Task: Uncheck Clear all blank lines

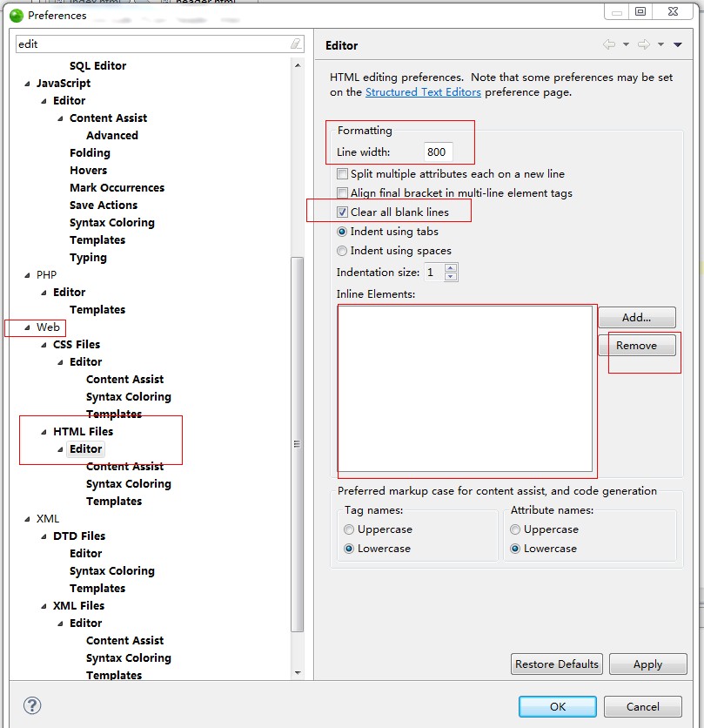Action: point(343,212)
